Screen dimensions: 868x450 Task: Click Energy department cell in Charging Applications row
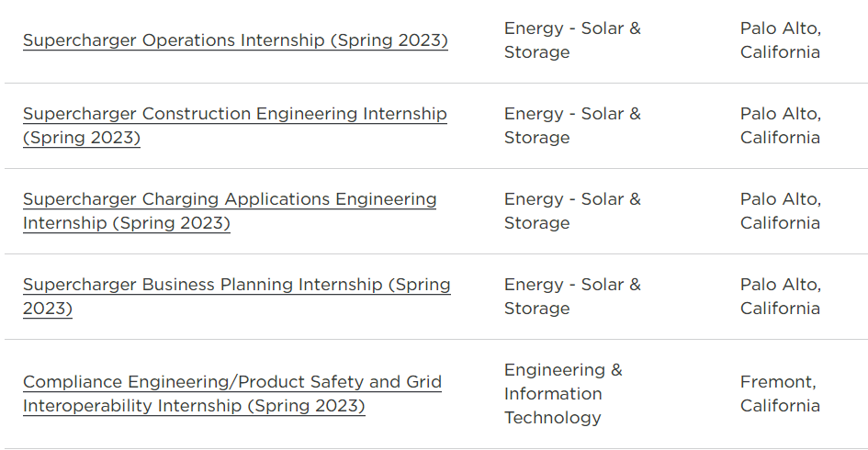point(572,211)
